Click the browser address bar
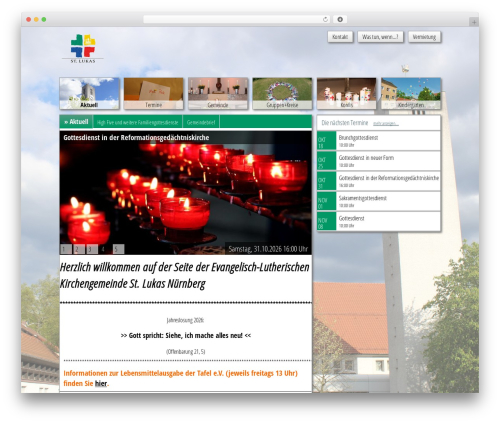Viewport: 500px width, 423px height. point(236,20)
